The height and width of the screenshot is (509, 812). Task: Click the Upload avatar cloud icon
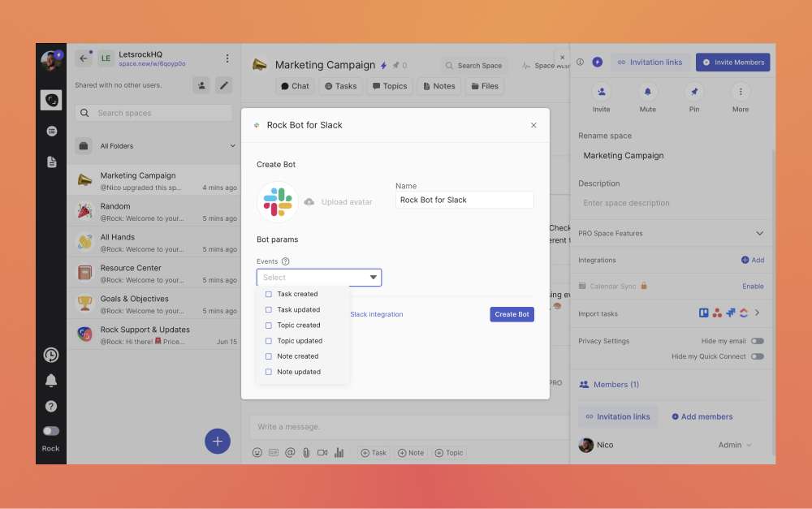click(x=309, y=202)
